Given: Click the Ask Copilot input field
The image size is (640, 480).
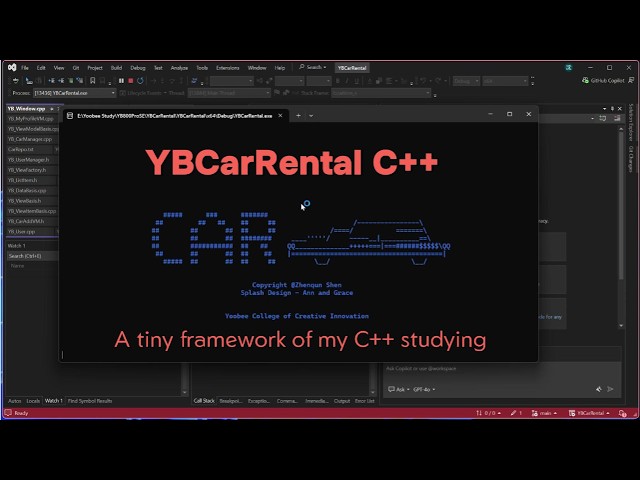Looking at the screenshot, I should tap(501, 369).
